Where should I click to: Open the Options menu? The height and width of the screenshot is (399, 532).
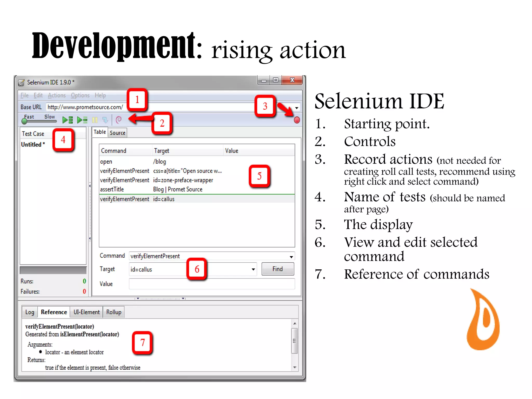(80, 95)
